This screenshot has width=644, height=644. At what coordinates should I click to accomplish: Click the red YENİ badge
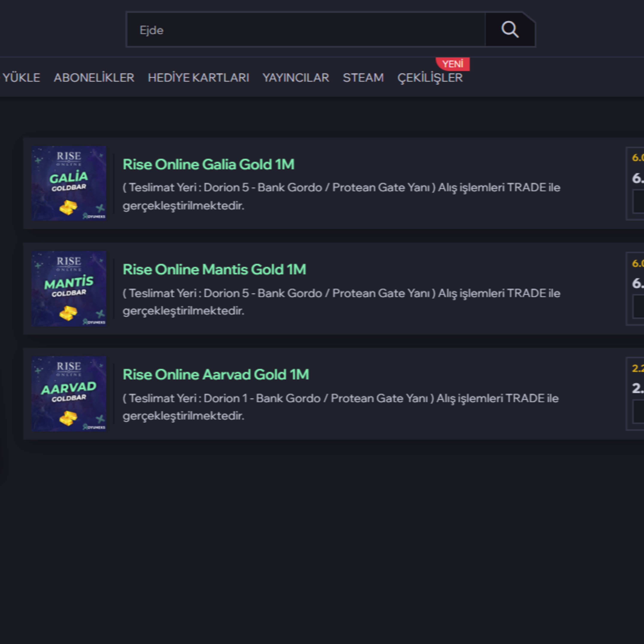[x=453, y=64]
